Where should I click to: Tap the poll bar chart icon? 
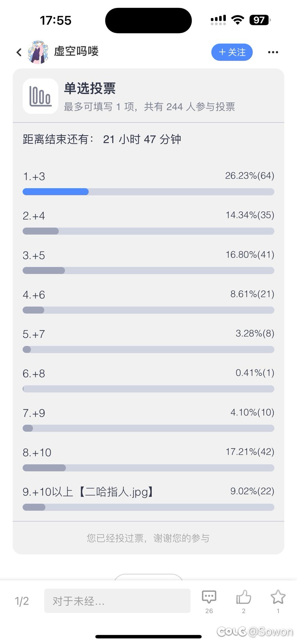(x=40, y=96)
